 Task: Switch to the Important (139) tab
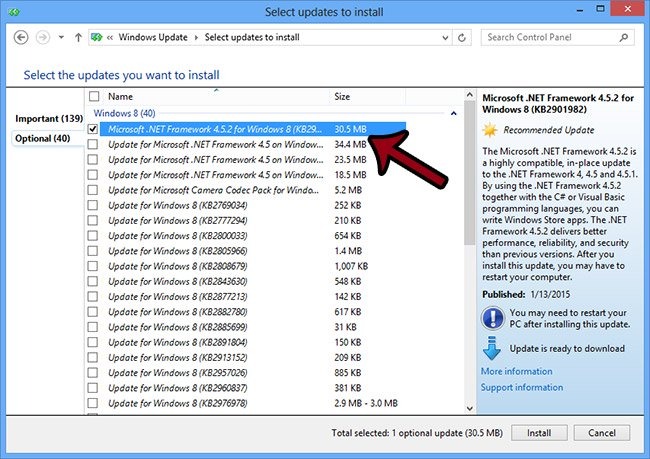pos(48,119)
